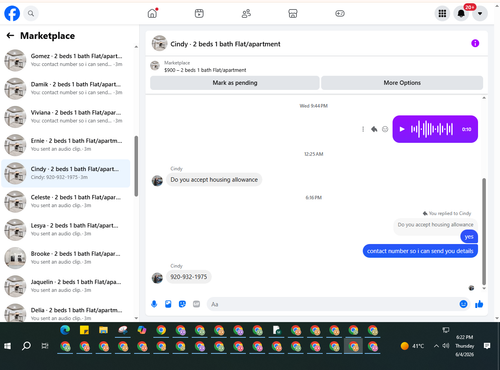This screenshot has height=370, width=500.
Task: Open Celeste conversation
Action: coord(66,201)
